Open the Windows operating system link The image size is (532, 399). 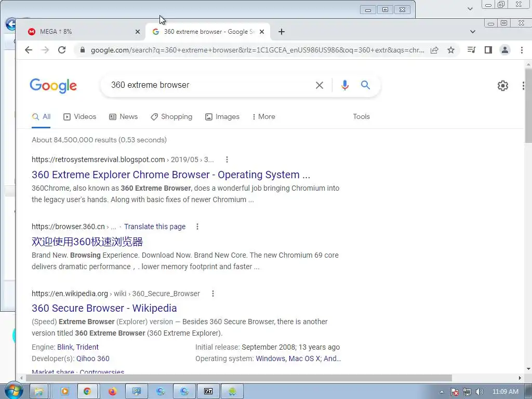270,358
